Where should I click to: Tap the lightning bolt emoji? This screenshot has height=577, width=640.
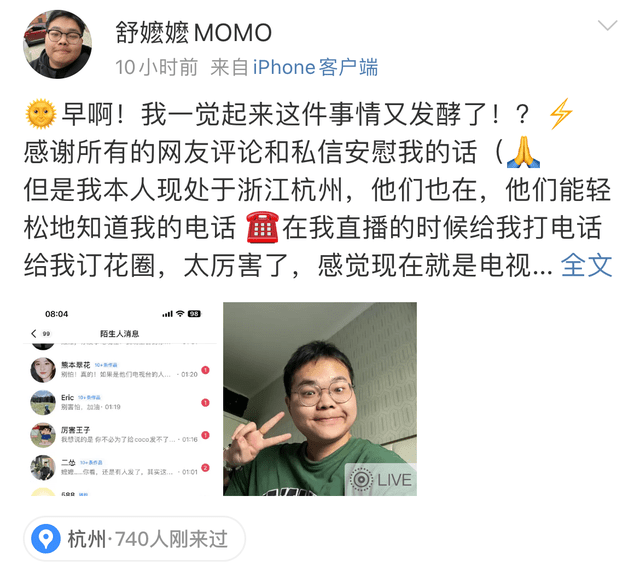coord(561,114)
